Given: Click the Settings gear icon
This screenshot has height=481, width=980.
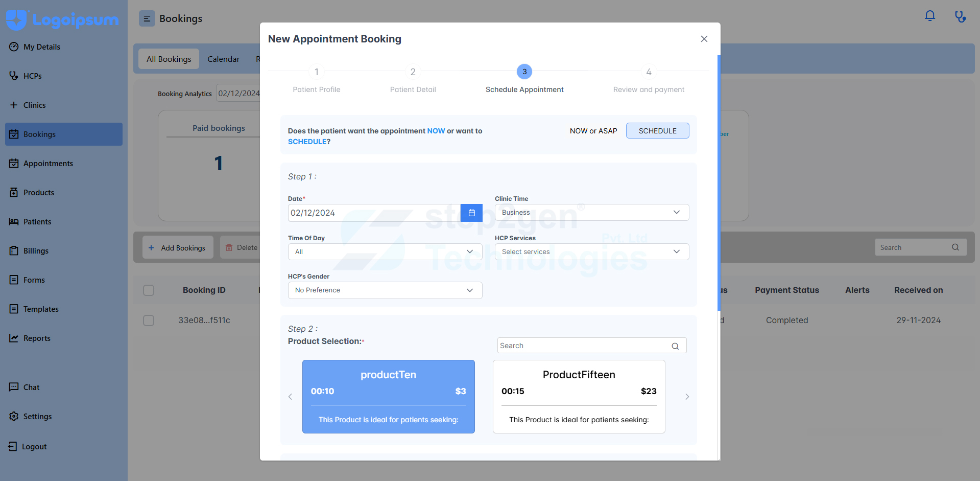Looking at the screenshot, I should pyautogui.click(x=14, y=416).
